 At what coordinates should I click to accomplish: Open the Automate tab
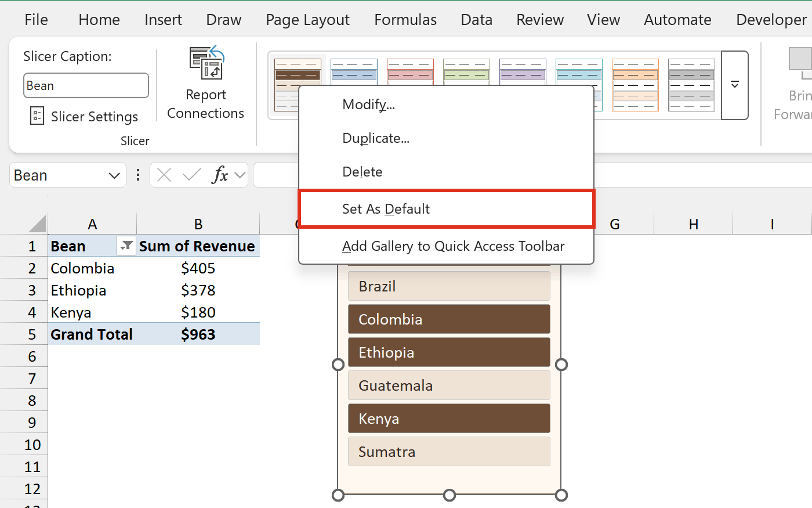click(677, 20)
